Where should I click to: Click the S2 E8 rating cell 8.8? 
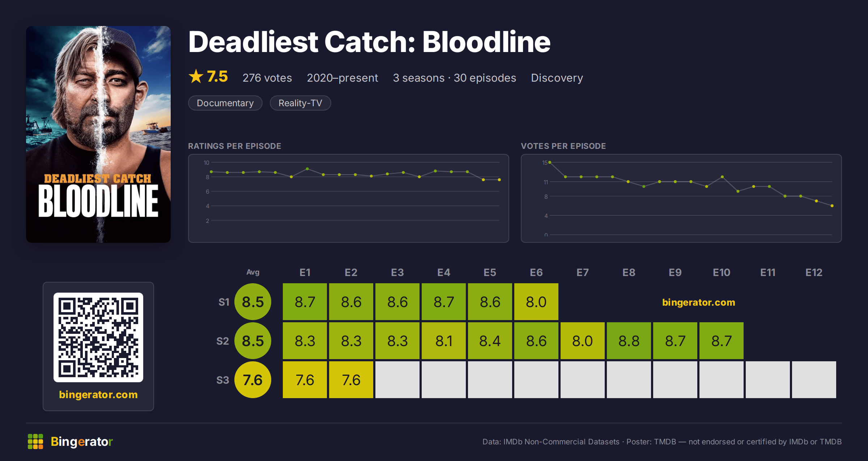pos(629,341)
